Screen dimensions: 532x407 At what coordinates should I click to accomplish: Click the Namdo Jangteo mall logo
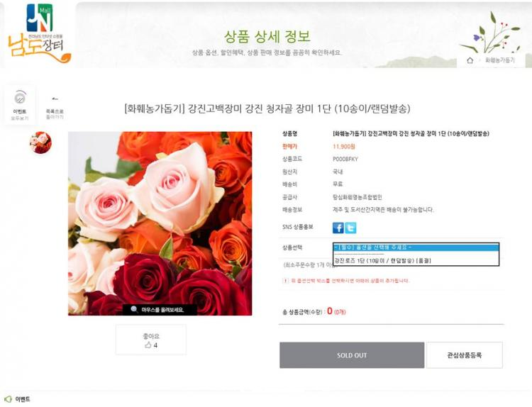pos(38,34)
